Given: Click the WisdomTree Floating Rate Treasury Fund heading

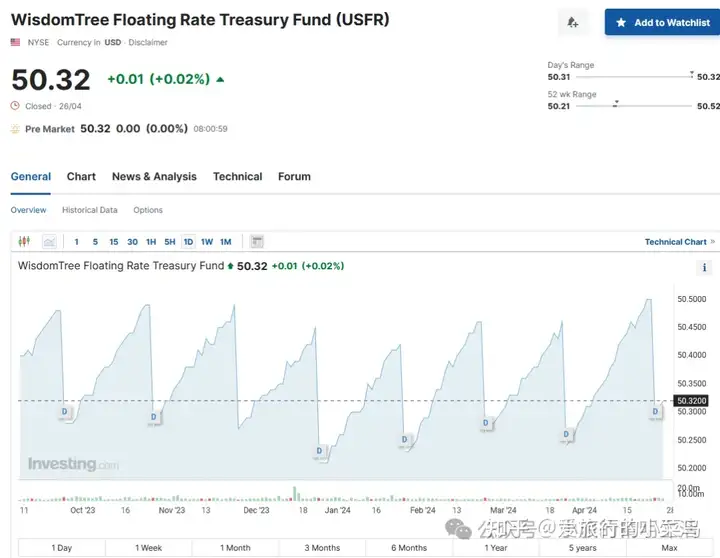Looking at the screenshot, I should coord(200,20).
